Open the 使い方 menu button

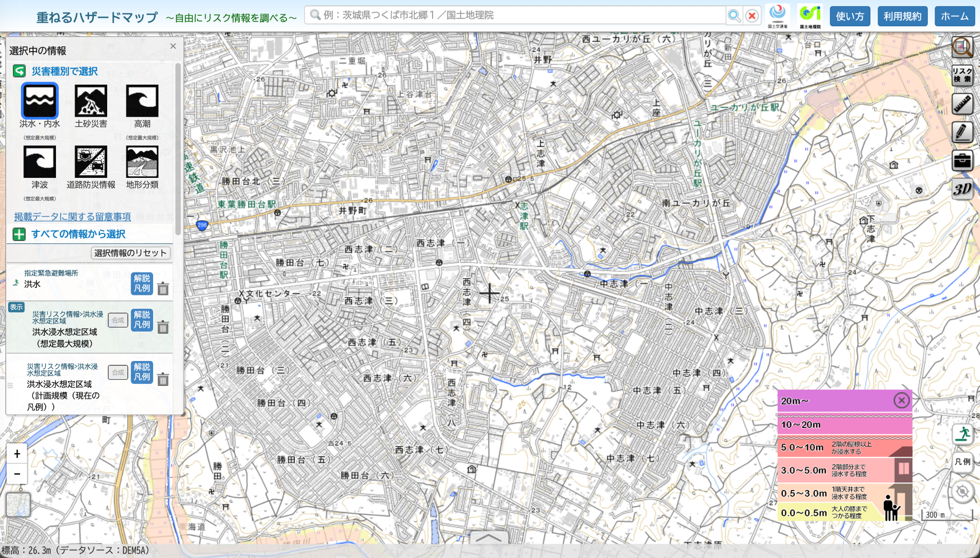850,16
